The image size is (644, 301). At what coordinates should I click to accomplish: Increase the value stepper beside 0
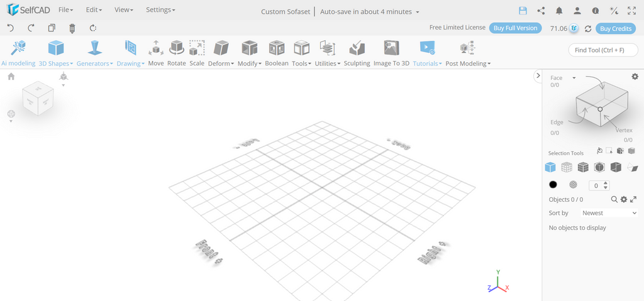[606, 183]
